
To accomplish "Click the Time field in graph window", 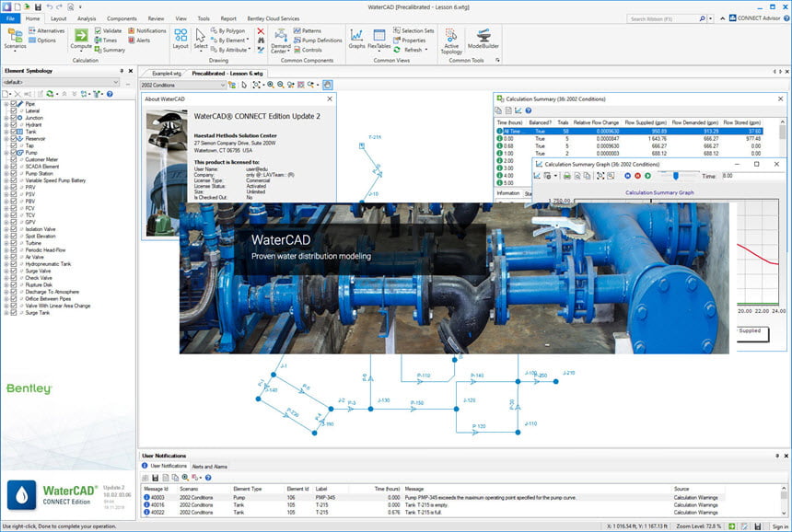I will [752, 176].
